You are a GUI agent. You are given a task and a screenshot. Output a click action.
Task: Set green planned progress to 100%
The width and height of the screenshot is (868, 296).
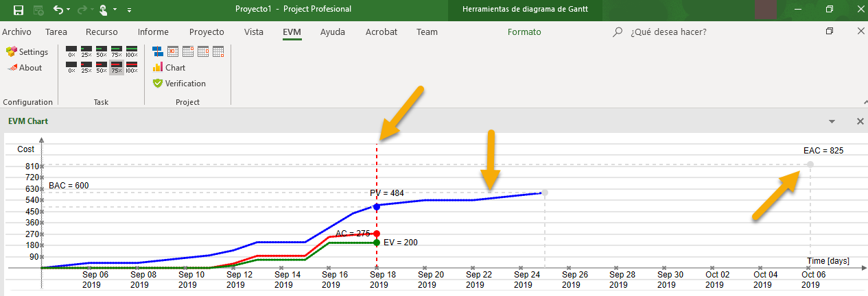pyautogui.click(x=132, y=51)
